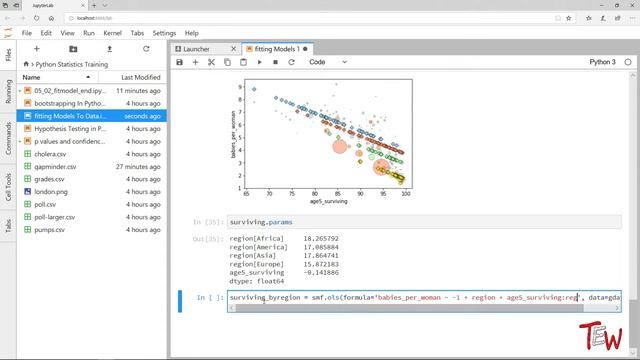This screenshot has width=640, height=360.
Task: Select london.png image file
Action: [92, 191]
